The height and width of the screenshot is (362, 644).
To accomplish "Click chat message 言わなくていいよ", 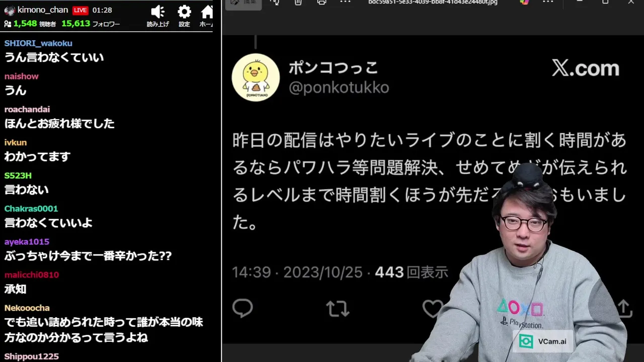I will (x=48, y=223).
